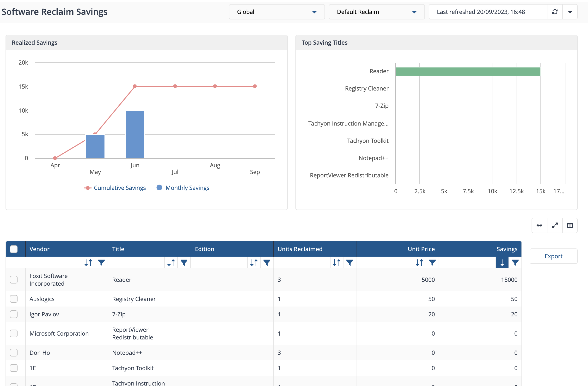Click the Title column header
588x386 pixels.
pyautogui.click(x=149, y=249)
